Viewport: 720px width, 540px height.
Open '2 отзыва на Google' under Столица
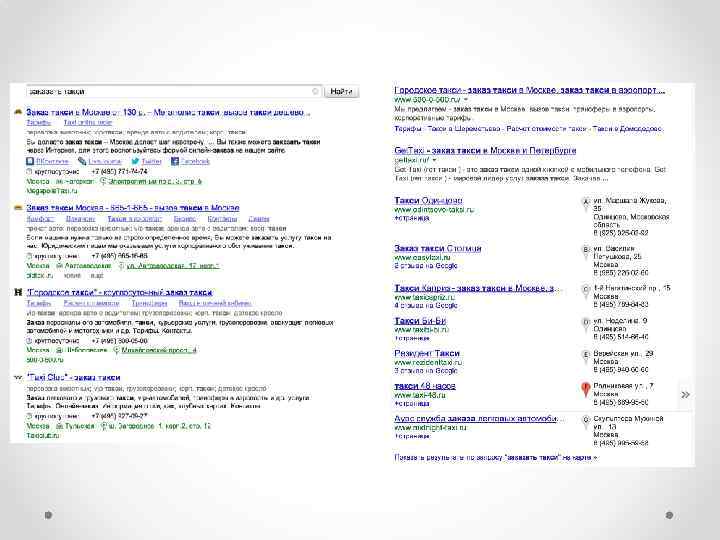click(426, 266)
